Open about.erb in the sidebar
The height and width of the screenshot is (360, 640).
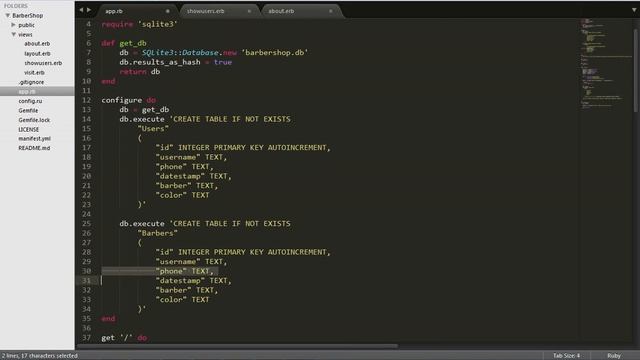pyautogui.click(x=37, y=44)
